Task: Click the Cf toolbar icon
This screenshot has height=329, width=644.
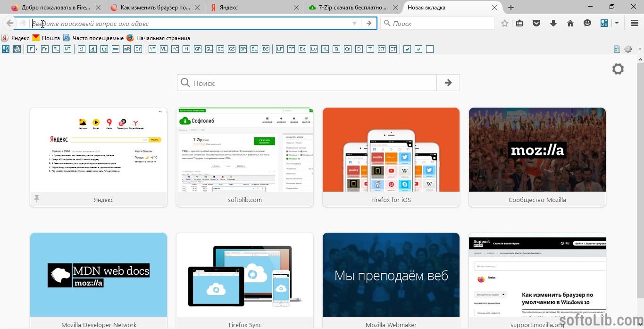Action: pos(138,49)
